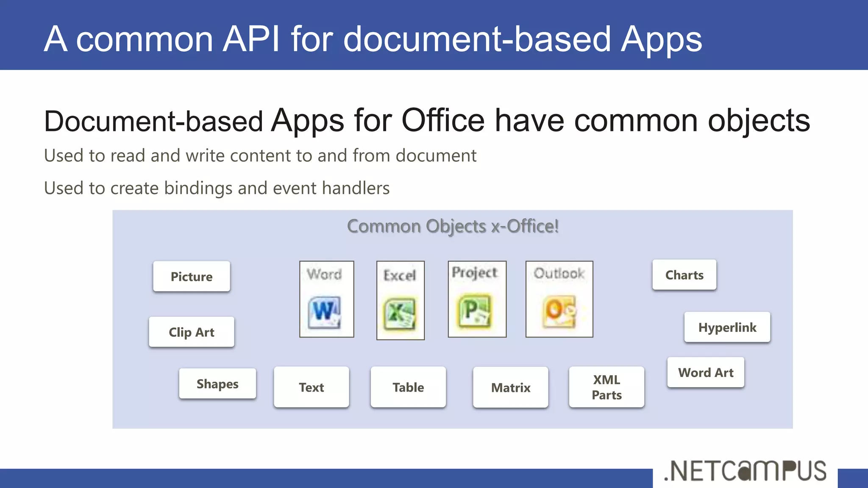This screenshot has height=488, width=868.
Task: Select the Hyperlink object box
Action: [727, 327]
